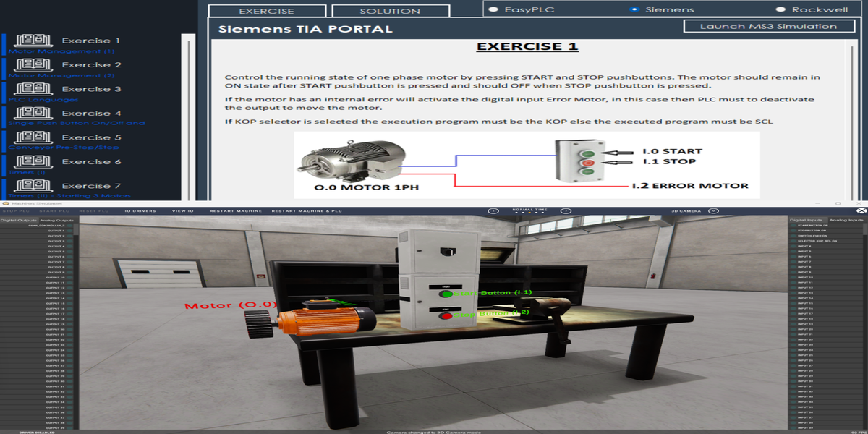868x434 pixels.
Task: Switch to Digital Inputs tab
Action: click(x=807, y=219)
